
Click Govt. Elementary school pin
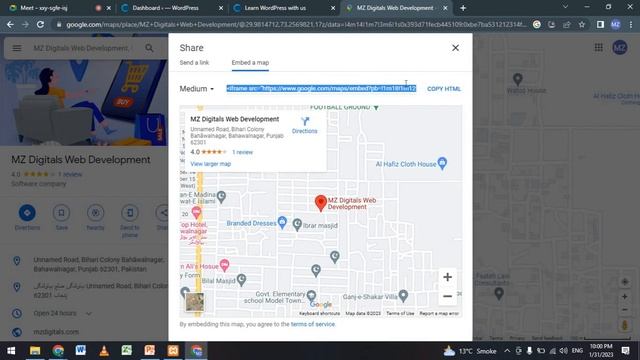[x=311, y=295]
